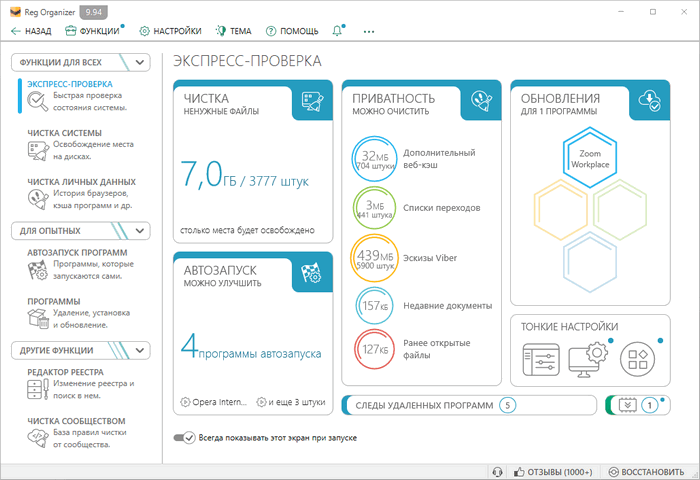Open the three-dots overflow menu

[369, 31]
